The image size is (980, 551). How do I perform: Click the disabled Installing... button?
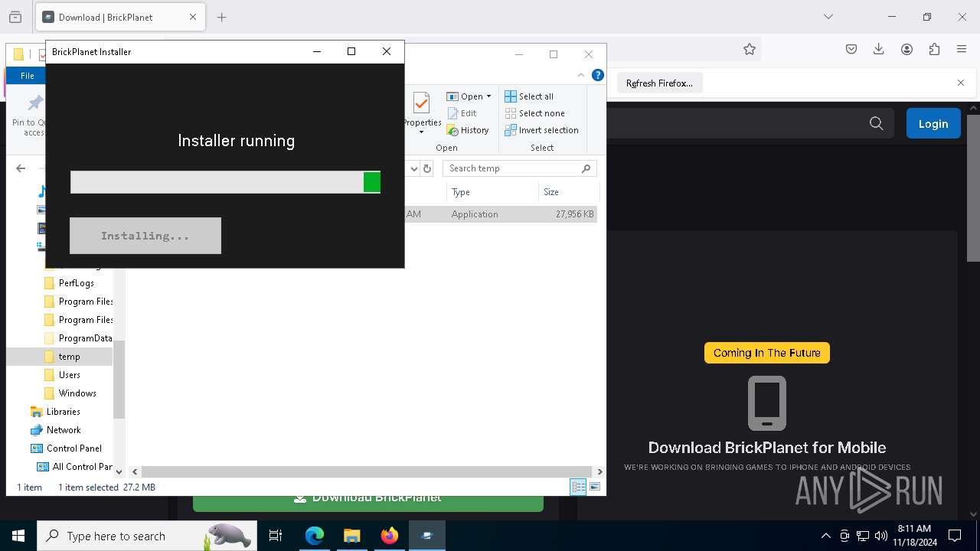point(145,236)
